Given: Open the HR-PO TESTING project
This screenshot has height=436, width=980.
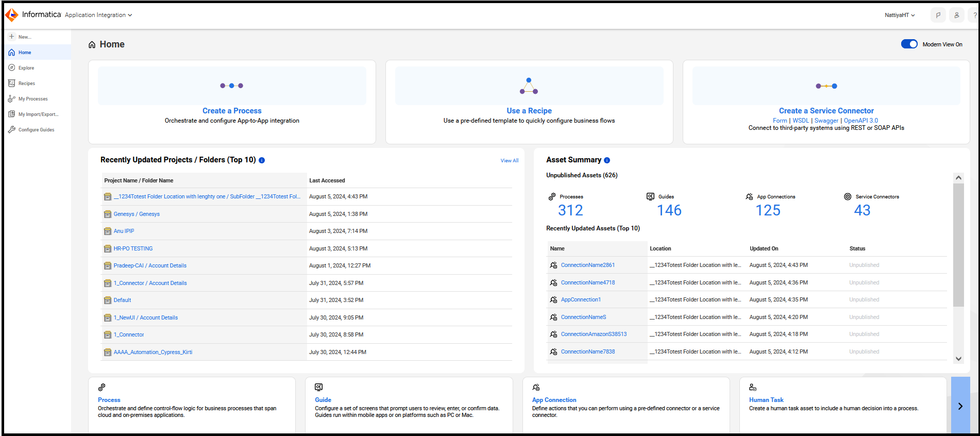Looking at the screenshot, I should pos(133,248).
